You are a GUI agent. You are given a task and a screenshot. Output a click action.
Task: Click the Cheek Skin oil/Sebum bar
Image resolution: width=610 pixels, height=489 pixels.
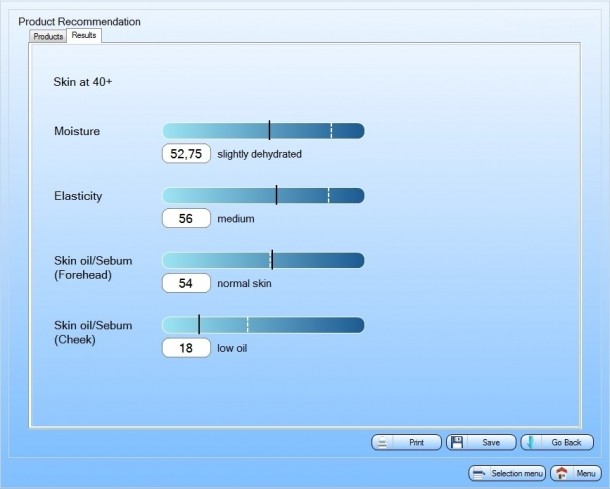pos(263,325)
